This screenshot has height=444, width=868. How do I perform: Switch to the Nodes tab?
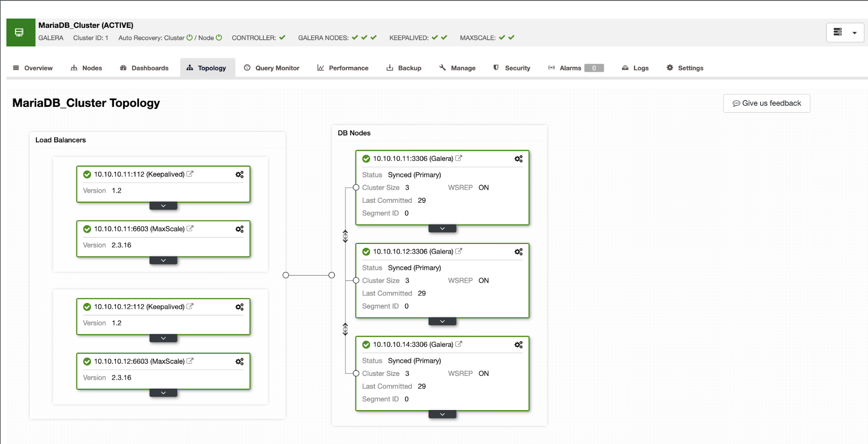(86, 68)
